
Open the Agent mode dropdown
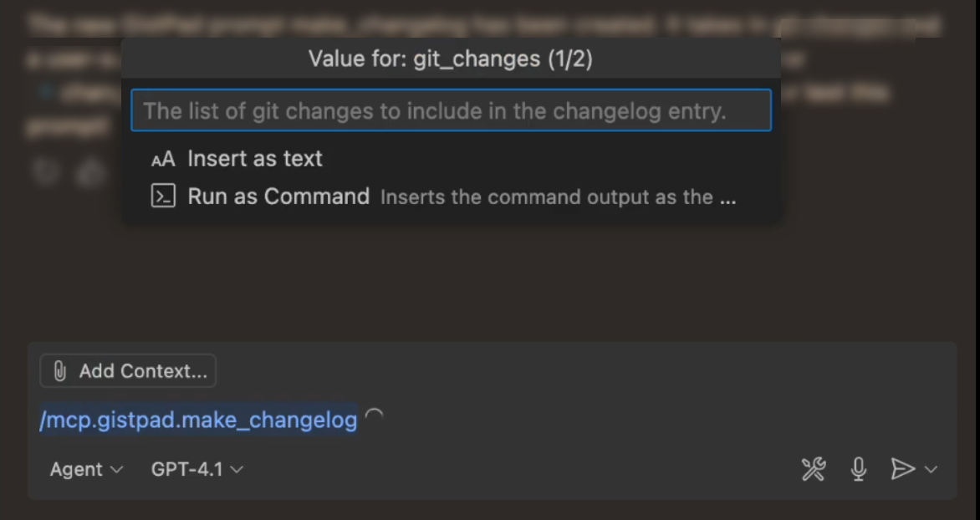coord(84,469)
